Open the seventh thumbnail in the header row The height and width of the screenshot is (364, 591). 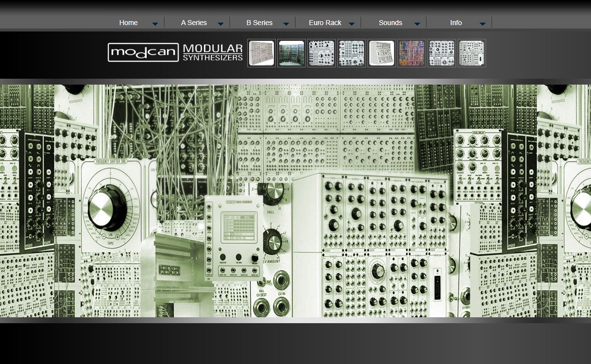[x=442, y=53]
